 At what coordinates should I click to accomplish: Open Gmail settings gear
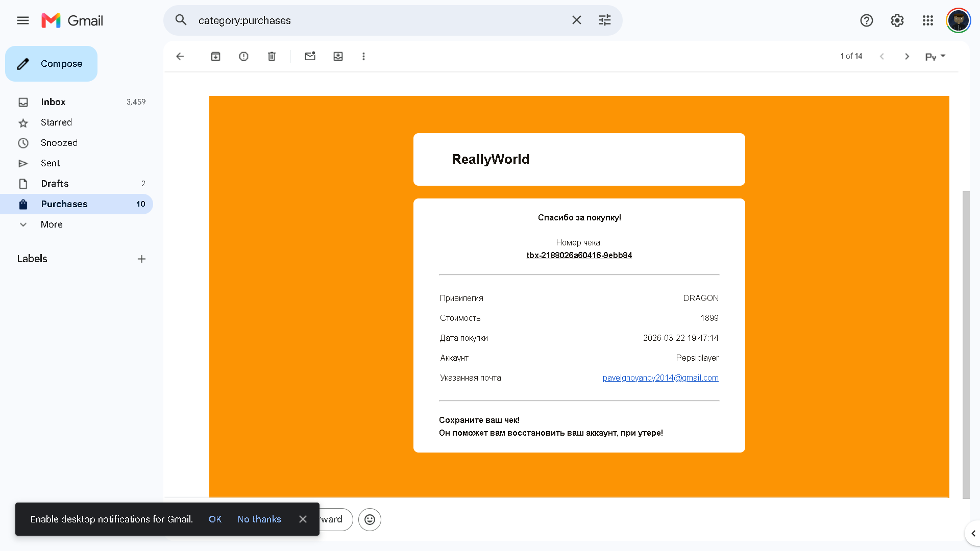(897, 20)
